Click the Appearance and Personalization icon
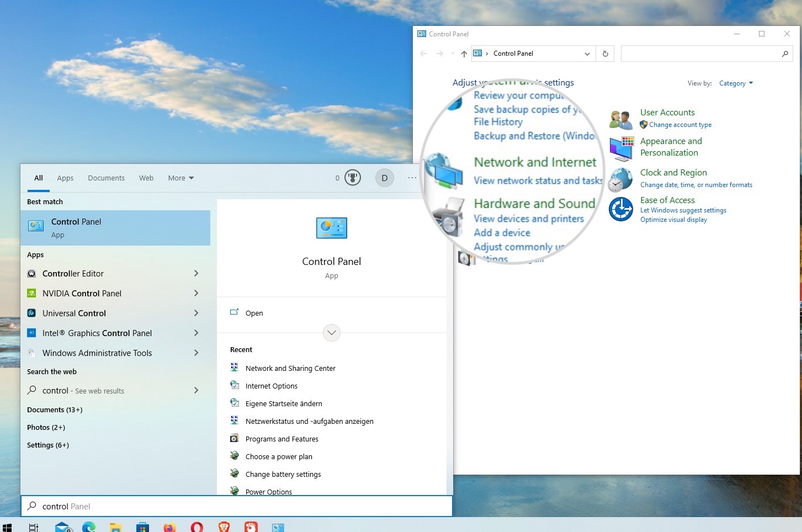Screen dimensions: 802x532 621,148
